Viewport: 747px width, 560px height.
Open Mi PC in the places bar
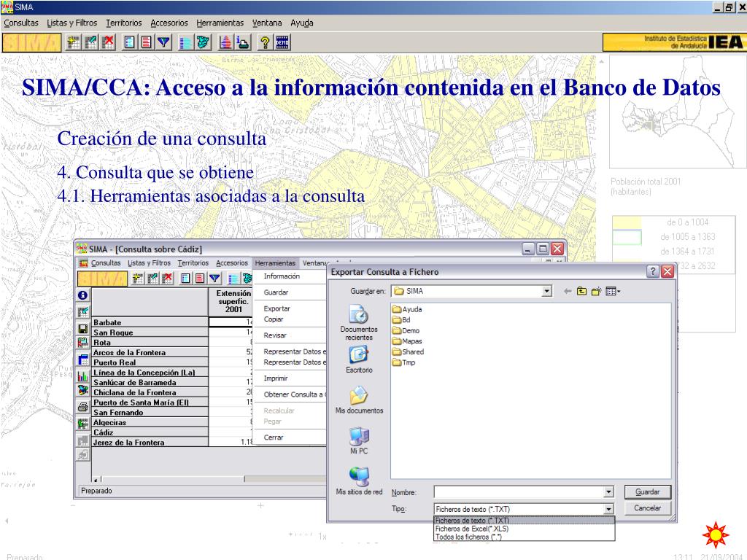point(359,440)
